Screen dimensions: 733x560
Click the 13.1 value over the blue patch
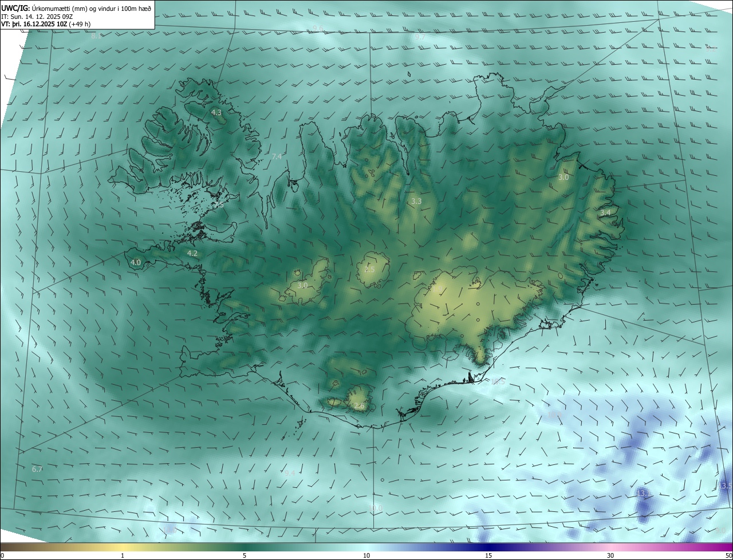point(644,493)
